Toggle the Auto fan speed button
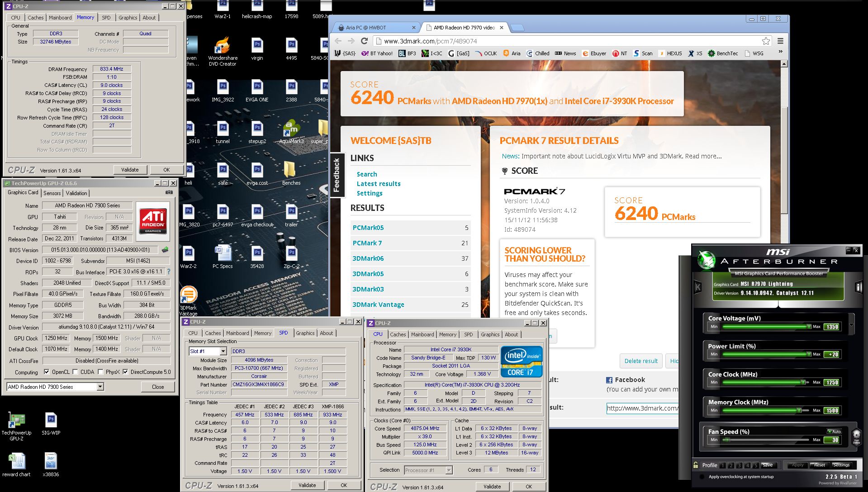 click(x=834, y=431)
